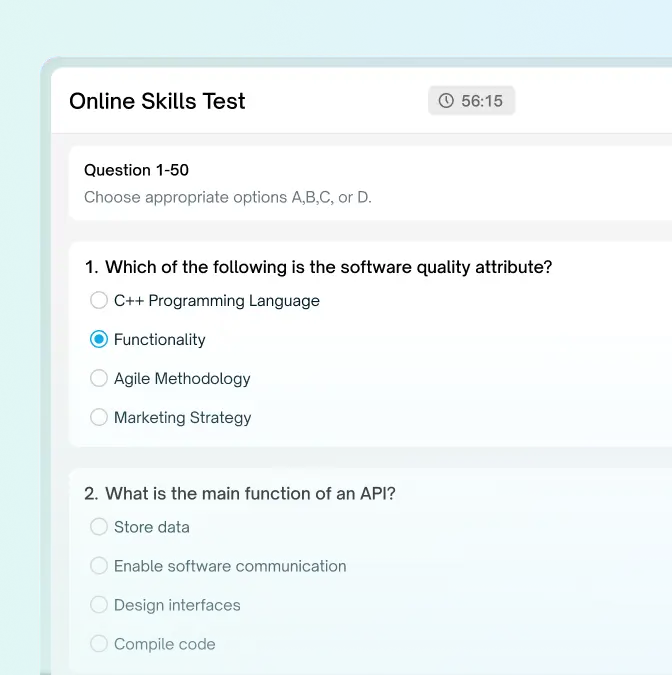
Task: Click the Online Skills Test title
Action: (x=157, y=102)
